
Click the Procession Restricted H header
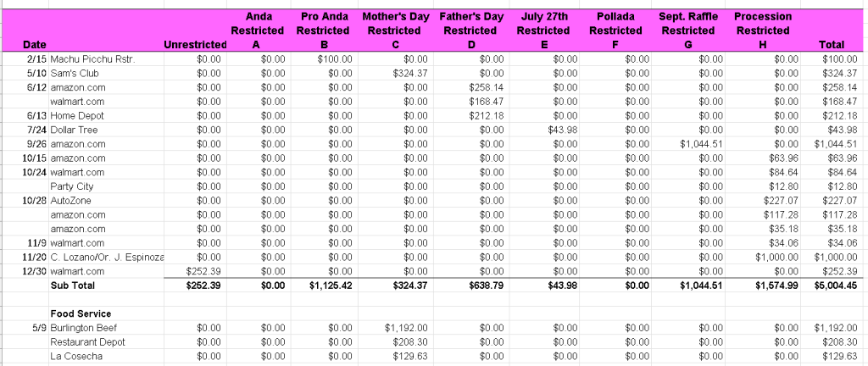(763, 30)
